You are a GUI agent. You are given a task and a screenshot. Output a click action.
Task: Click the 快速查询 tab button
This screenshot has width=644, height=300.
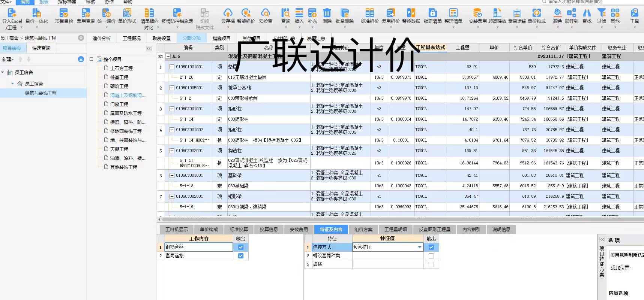point(41,48)
